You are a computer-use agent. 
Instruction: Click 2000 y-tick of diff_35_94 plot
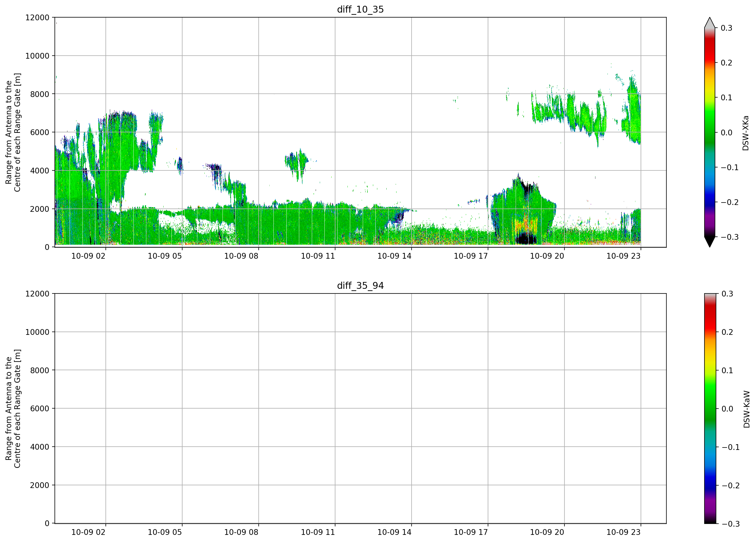pos(40,485)
